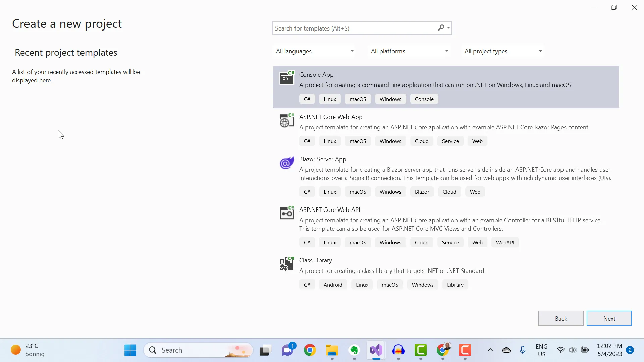Click the Cloud tag under ASP.NET Core Web App
Image resolution: width=644 pixels, height=362 pixels.
pyautogui.click(x=422, y=141)
